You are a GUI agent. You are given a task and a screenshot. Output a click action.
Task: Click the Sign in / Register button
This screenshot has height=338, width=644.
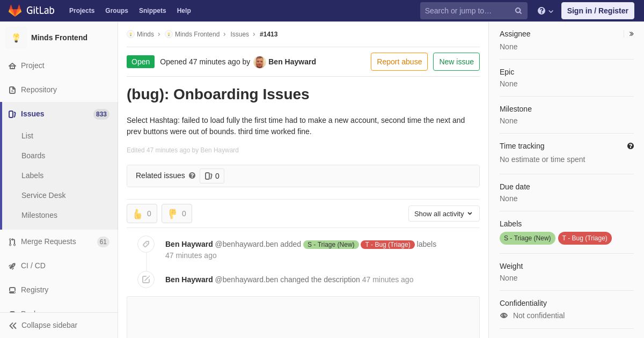(x=598, y=11)
